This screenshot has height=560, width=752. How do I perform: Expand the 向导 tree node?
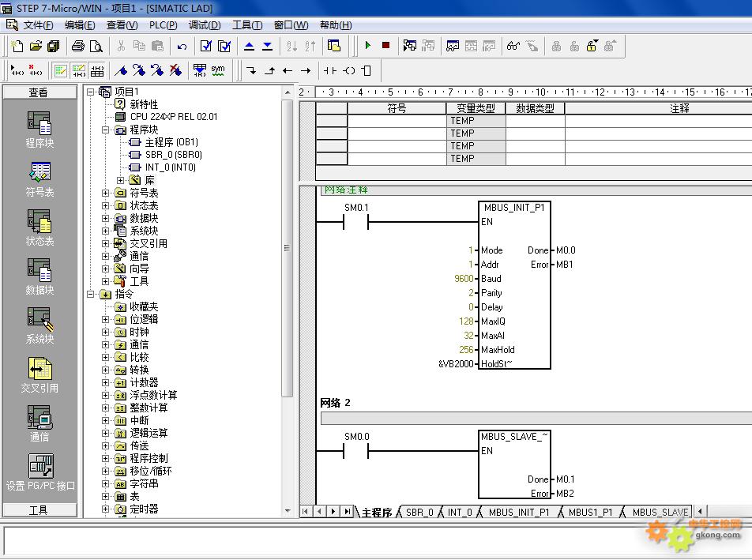(105, 269)
